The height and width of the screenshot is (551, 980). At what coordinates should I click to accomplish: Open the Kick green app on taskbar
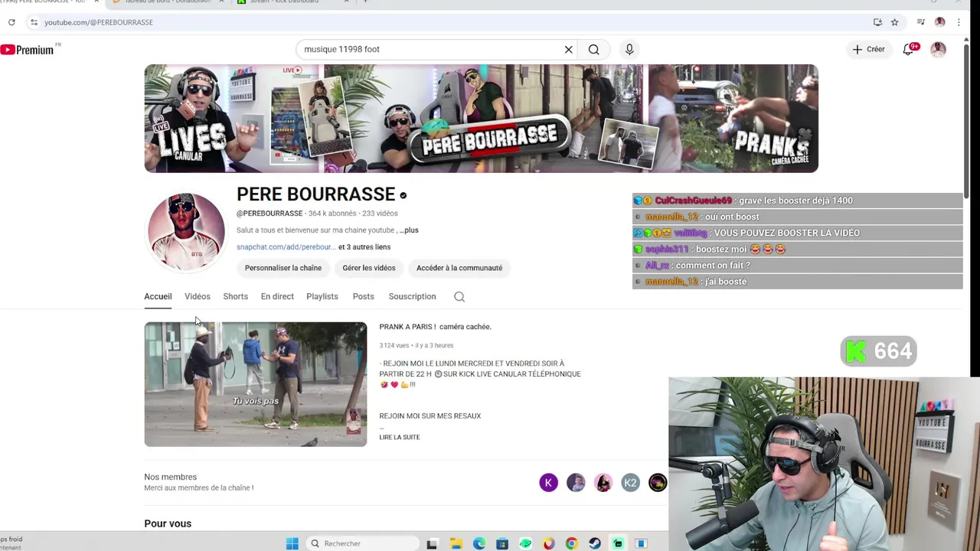tap(618, 543)
